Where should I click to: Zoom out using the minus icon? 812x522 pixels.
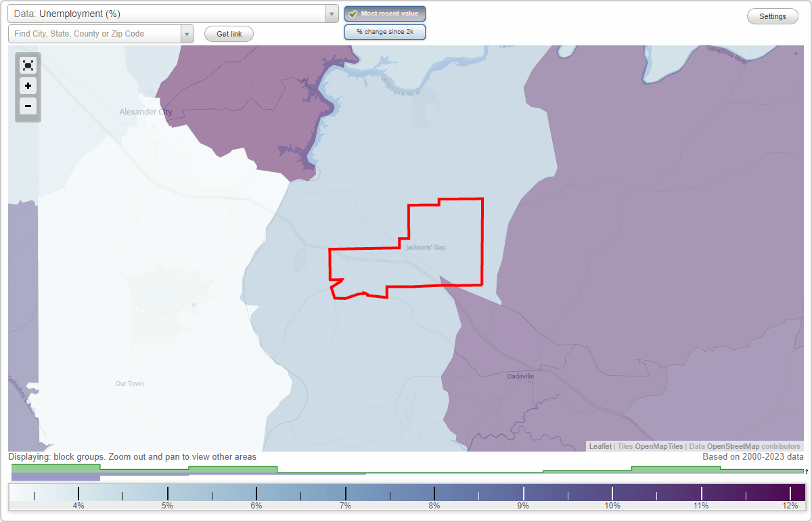28,106
